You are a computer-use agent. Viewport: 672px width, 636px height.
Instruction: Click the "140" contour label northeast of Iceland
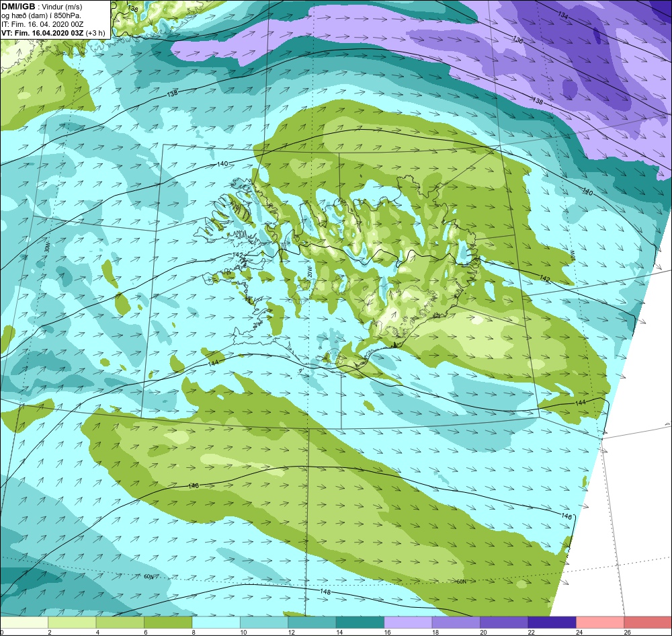(587, 192)
